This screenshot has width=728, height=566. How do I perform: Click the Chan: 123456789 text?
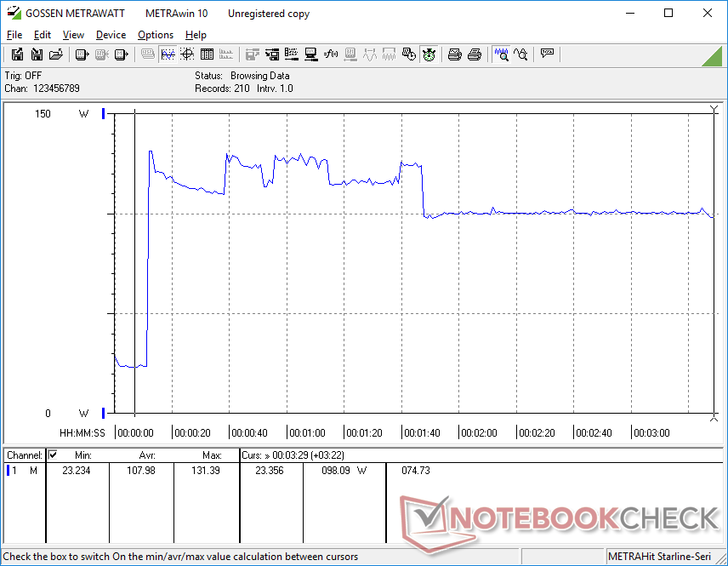pos(43,89)
